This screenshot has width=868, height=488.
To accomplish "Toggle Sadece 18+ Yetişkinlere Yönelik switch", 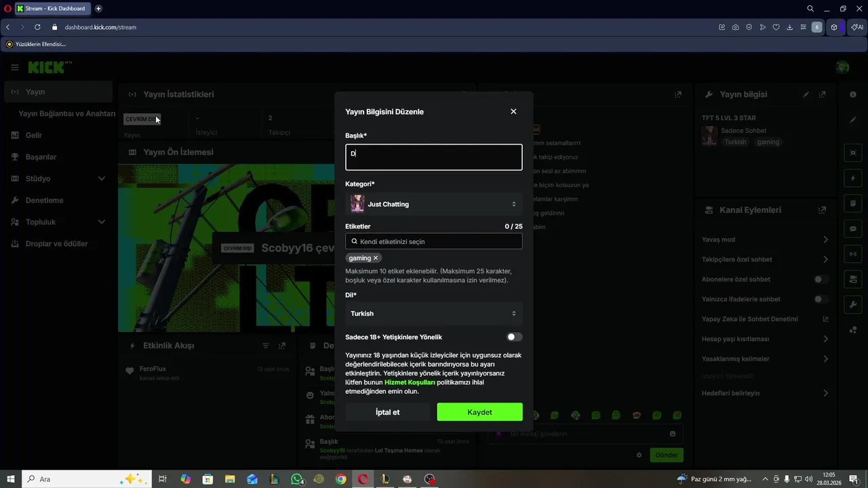I will click(x=515, y=337).
